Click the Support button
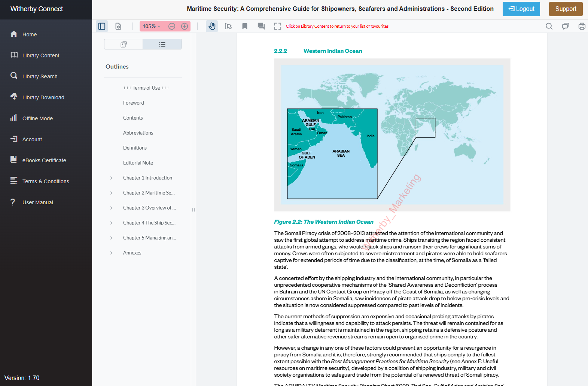588x386 pixels. coord(566,9)
